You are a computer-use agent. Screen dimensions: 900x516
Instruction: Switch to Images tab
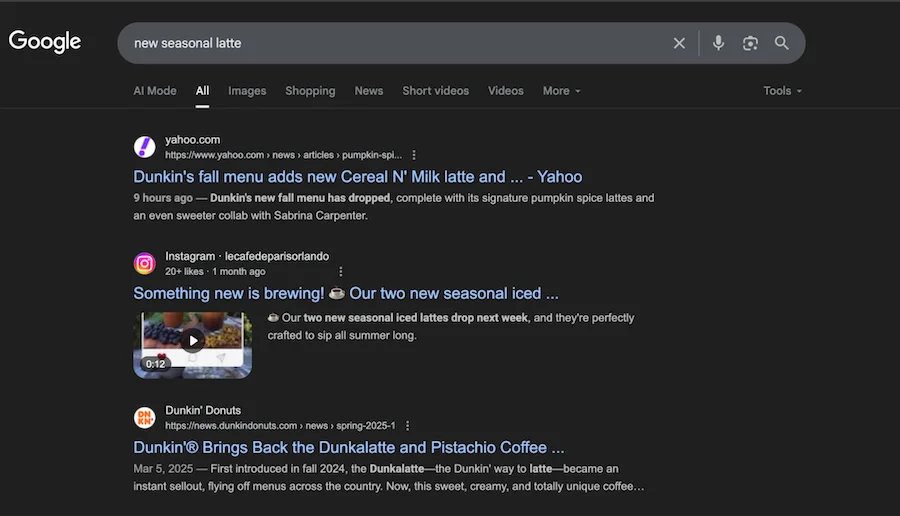(247, 91)
